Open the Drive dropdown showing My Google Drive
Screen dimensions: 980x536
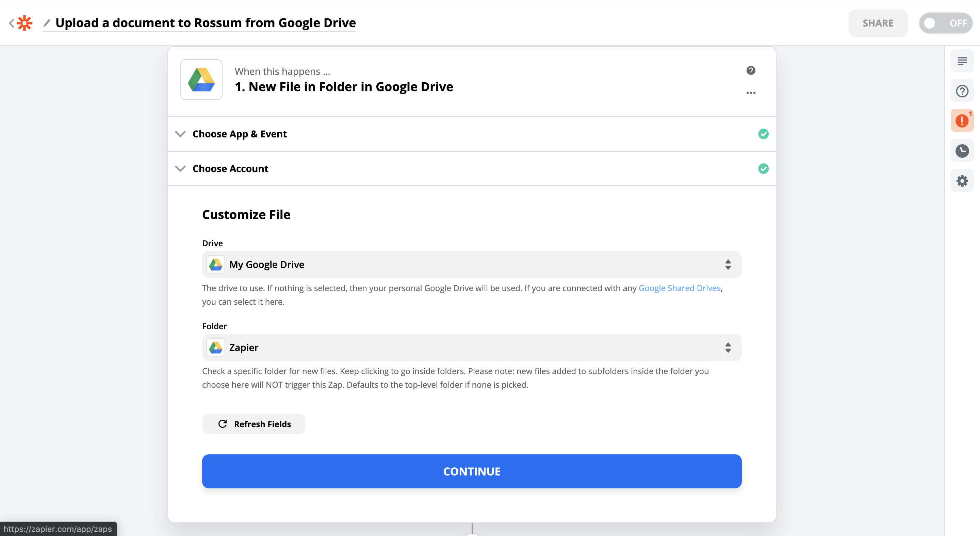[471, 265]
